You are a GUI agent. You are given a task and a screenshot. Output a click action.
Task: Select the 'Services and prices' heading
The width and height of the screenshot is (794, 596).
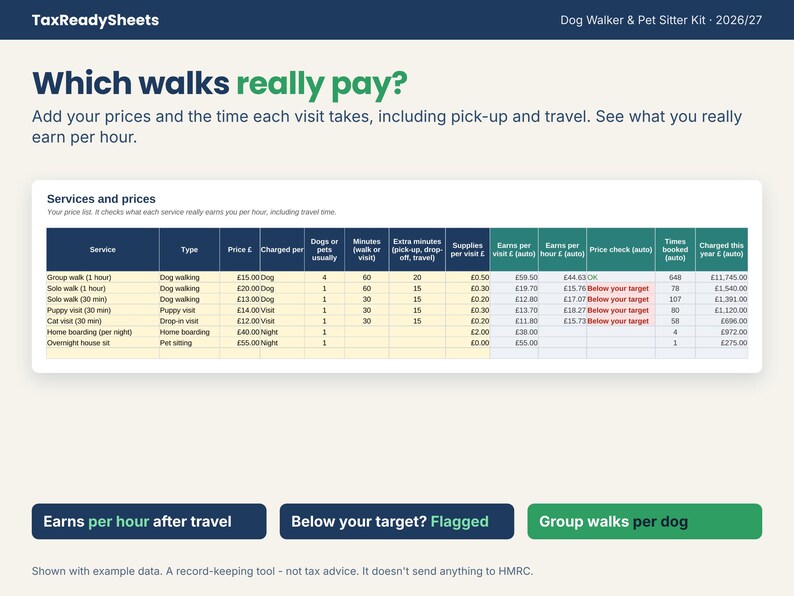(x=101, y=199)
